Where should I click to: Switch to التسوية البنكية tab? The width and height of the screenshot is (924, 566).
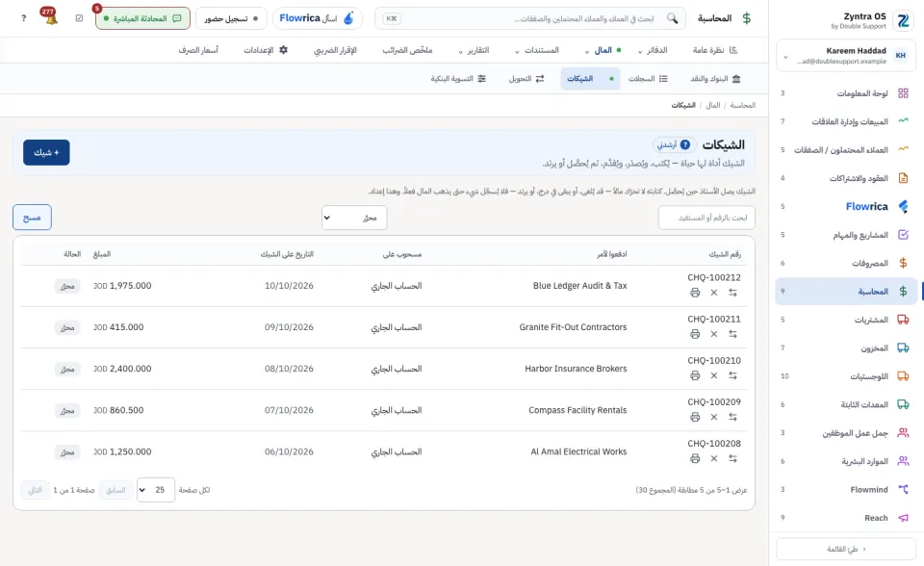[458, 78]
